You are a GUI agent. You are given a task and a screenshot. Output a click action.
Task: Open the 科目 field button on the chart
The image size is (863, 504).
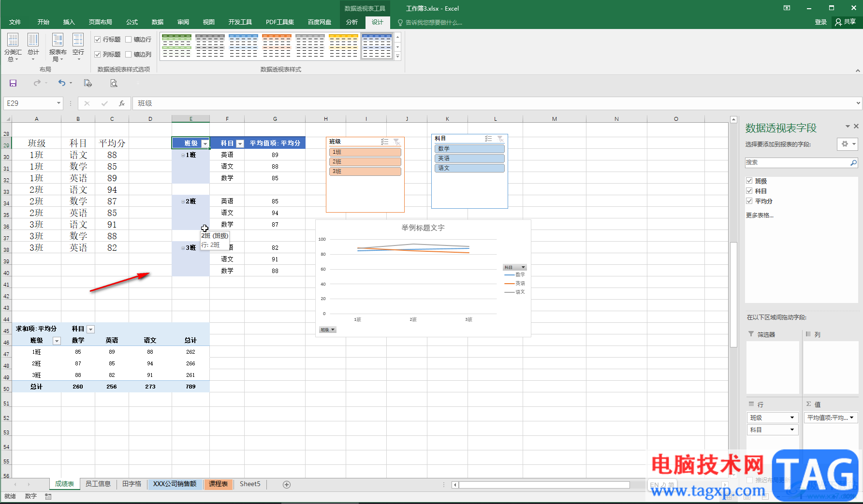(x=514, y=267)
